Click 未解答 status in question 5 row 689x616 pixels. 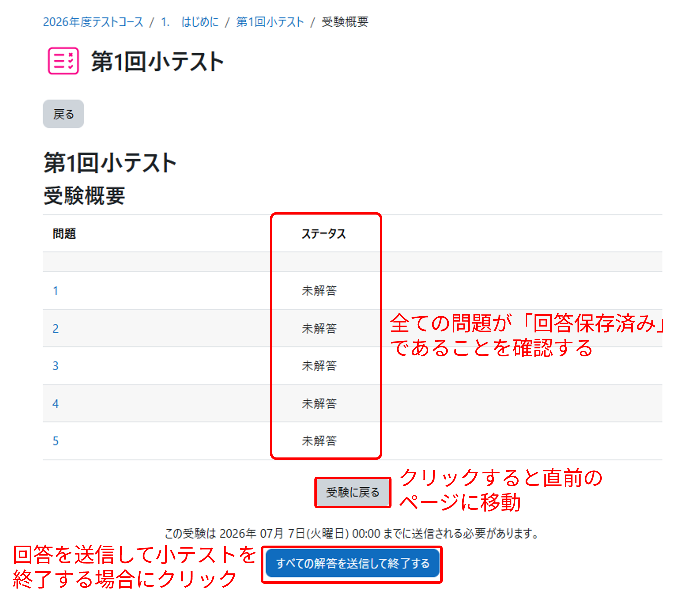(x=319, y=441)
